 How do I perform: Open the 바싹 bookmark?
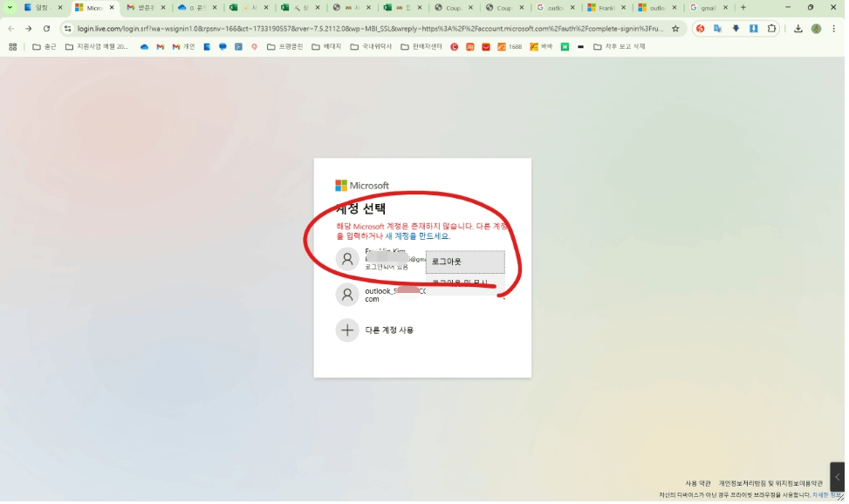(543, 47)
